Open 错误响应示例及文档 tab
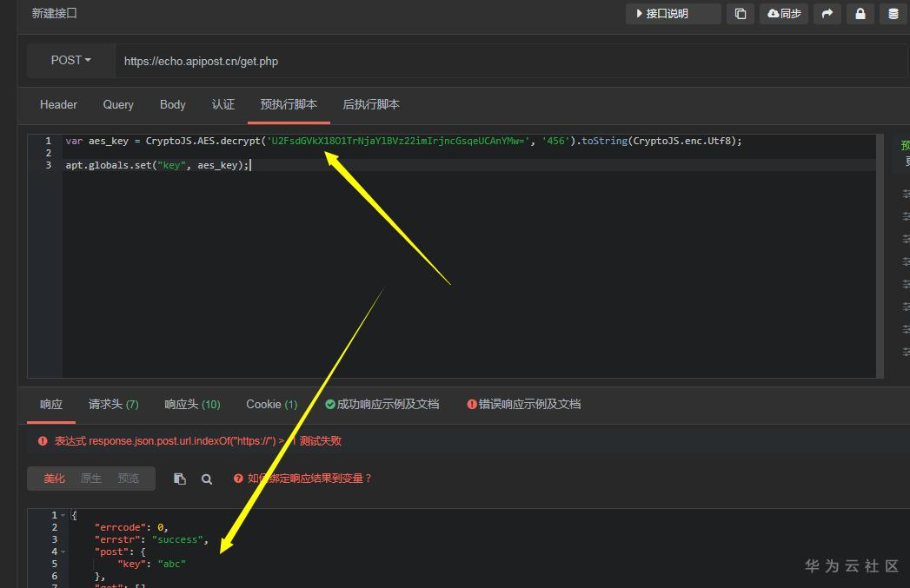Image resolution: width=910 pixels, height=588 pixels. pos(523,405)
